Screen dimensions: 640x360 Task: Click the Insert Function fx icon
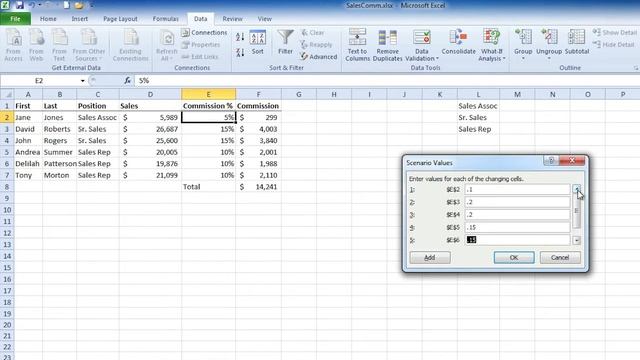tap(128, 81)
